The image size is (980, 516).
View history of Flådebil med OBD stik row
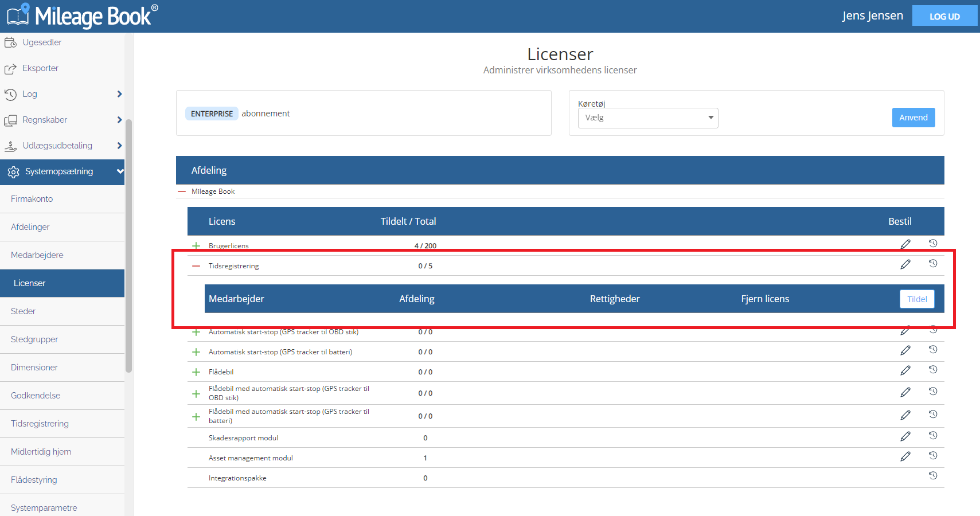click(933, 391)
